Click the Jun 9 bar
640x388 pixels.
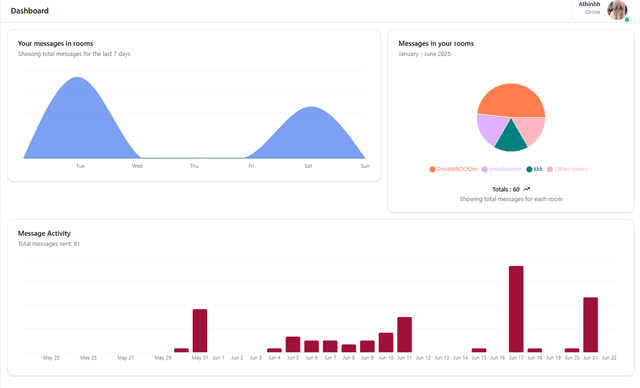click(367, 346)
